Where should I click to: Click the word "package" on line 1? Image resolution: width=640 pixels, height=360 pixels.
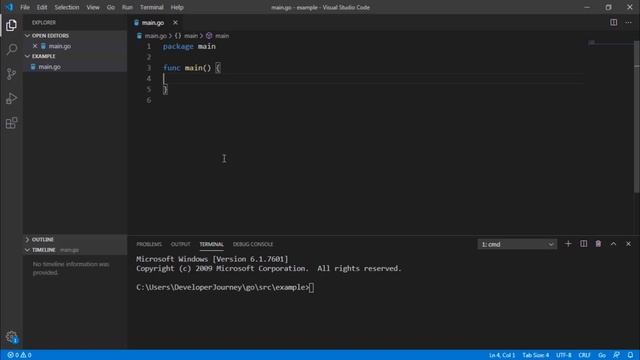click(178, 46)
